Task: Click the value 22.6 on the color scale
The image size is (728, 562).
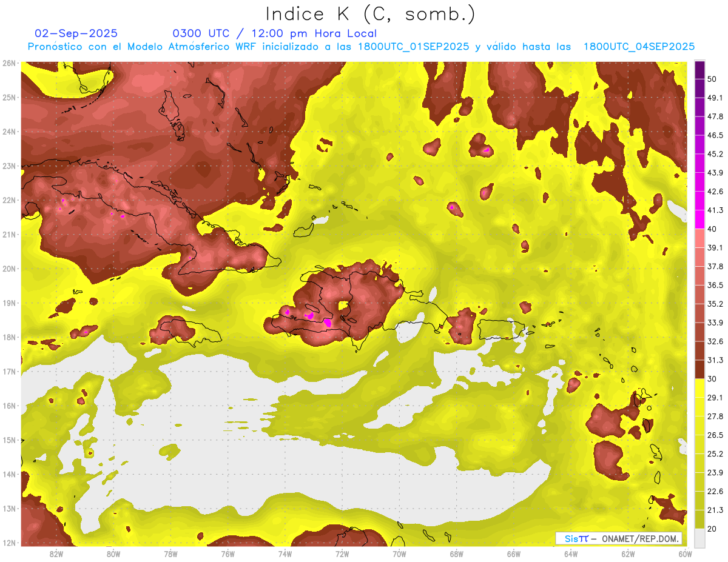Action: pyautogui.click(x=715, y=491)
